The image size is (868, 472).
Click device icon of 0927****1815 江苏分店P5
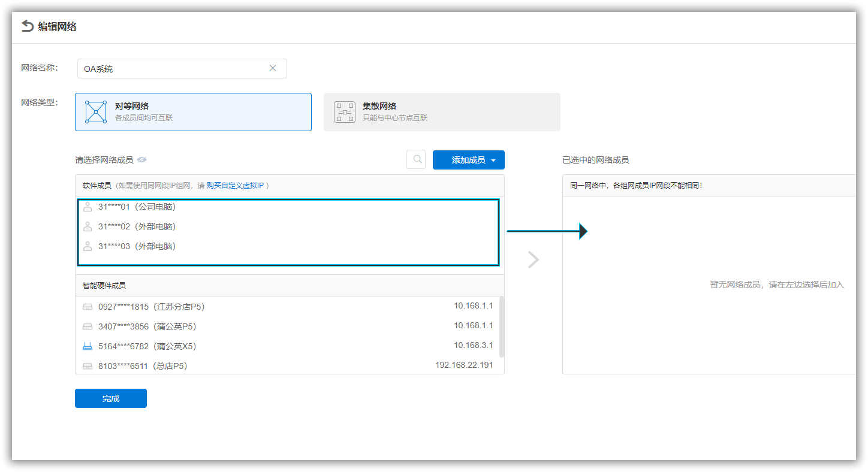point(88,307)
